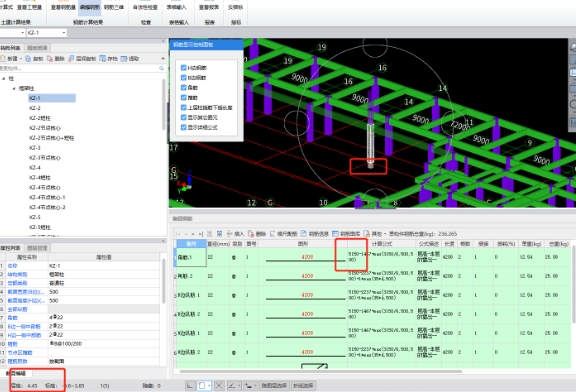576x392 pixels.
Task: Click the 查看报表 ribbon button
Action: 209,7
